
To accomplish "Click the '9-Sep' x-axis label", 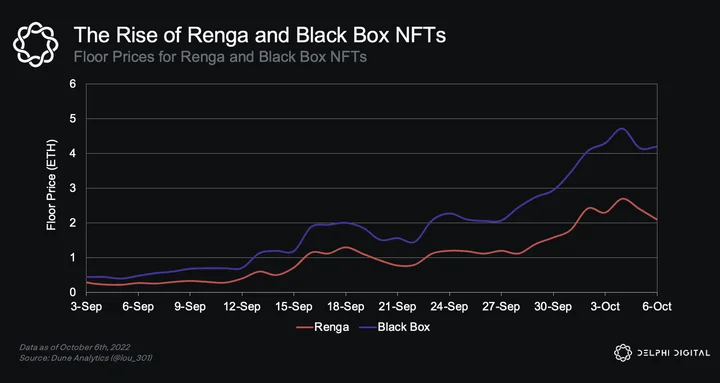I will 191,306.
